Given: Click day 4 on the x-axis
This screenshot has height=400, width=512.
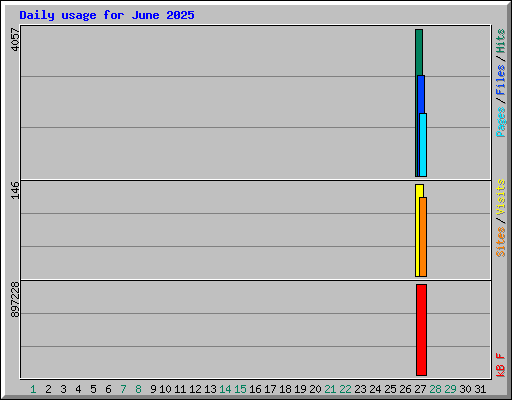Looking at the screenshot, I should click(x=78, y=389).
